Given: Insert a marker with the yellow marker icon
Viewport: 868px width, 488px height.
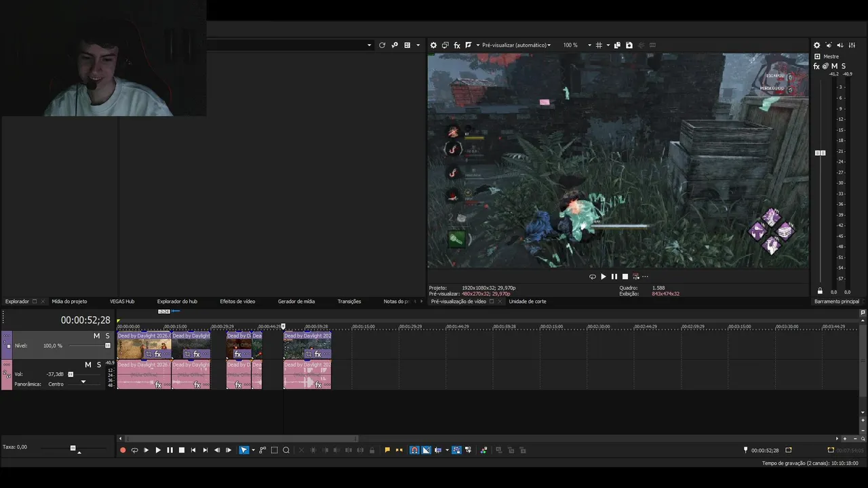Looking at the screenshot, I should (x=387, y=450).
